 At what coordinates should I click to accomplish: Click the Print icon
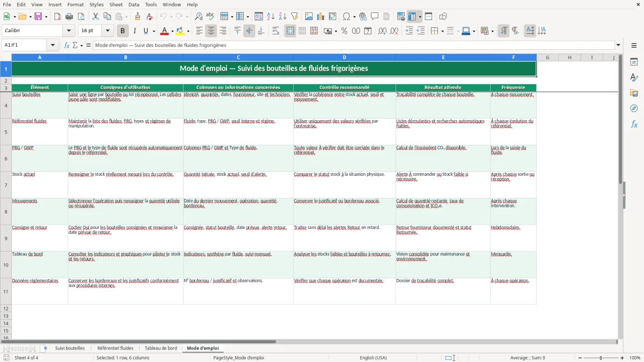point(69,17)
